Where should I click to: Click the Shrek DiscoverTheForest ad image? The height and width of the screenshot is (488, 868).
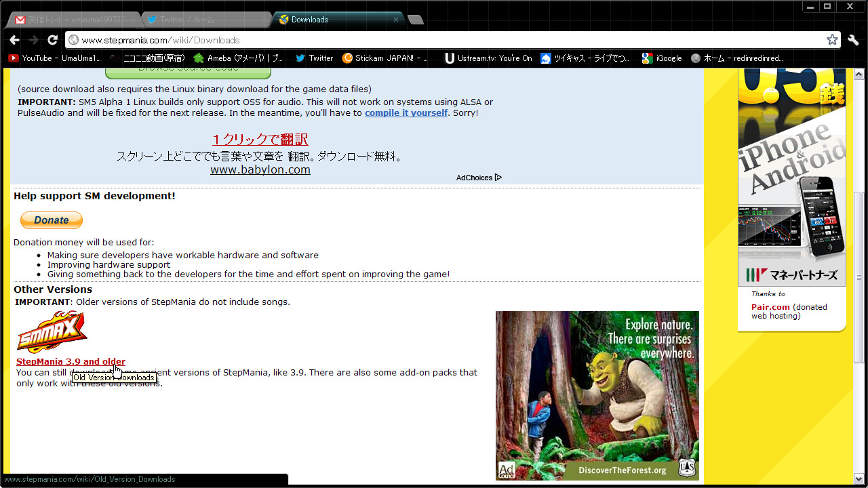tap(597, 396)
